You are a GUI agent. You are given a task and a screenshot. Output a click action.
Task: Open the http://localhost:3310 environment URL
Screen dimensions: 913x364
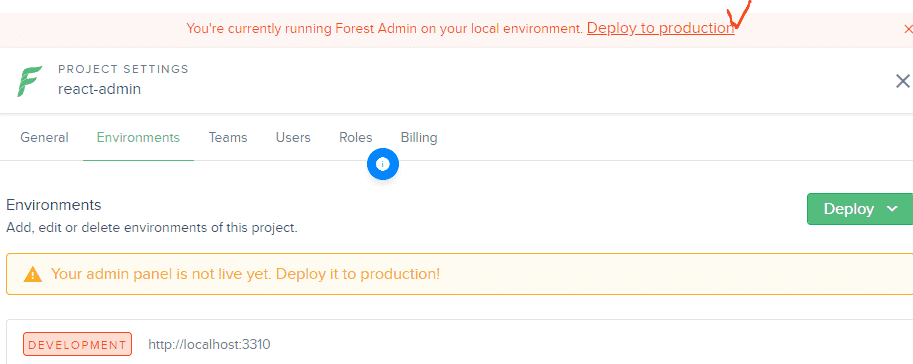(x=209, y=344)
